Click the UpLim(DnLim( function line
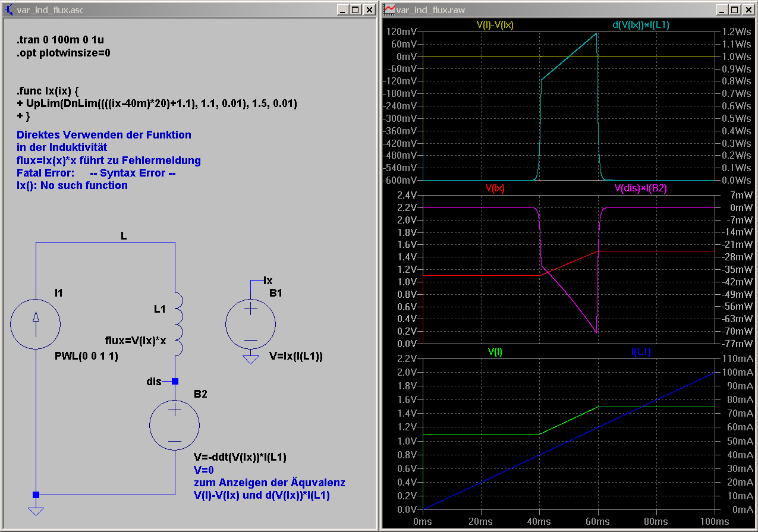Image resolution: width=758 pixels, height=532 pixels. coord(157,103)
